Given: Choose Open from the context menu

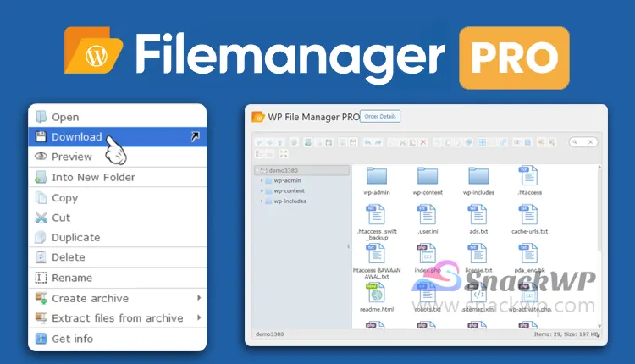Looking at the screenshot, I should click(x=117, y=117).
